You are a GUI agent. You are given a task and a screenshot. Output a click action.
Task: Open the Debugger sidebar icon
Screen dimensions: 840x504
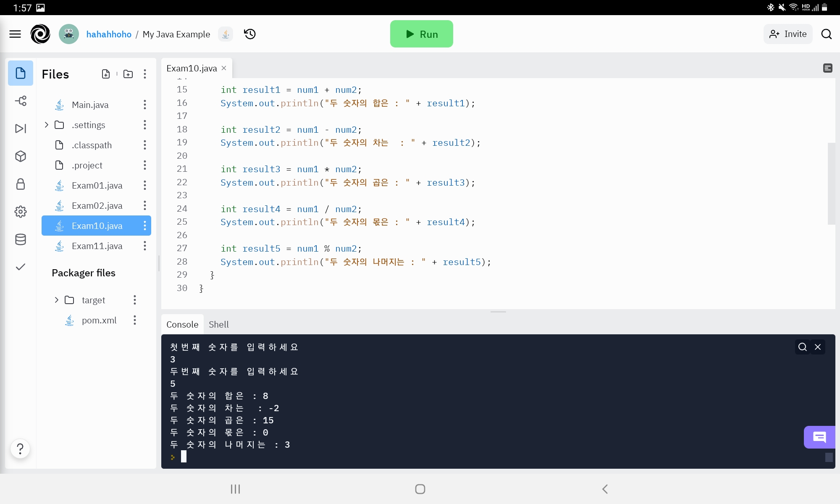click(x=21, y=129)
